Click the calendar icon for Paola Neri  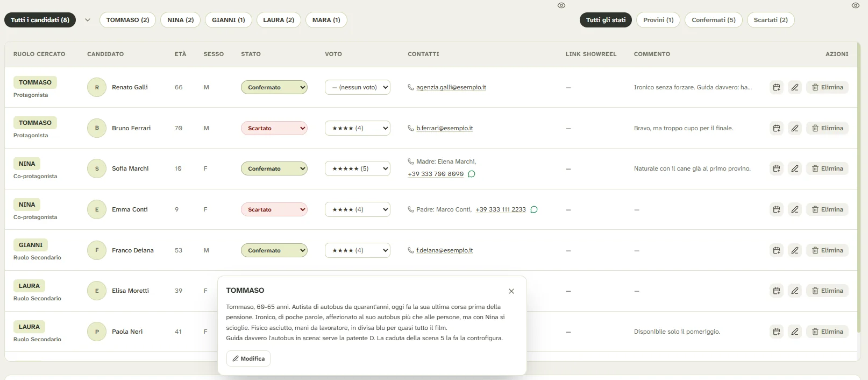coord(776,332)
